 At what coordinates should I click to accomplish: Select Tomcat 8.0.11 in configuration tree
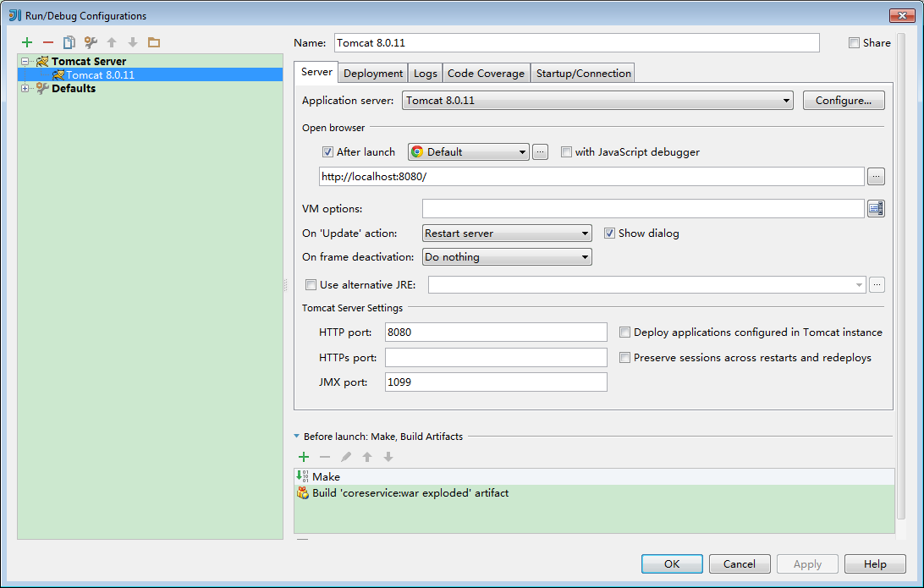pos(150,74)
